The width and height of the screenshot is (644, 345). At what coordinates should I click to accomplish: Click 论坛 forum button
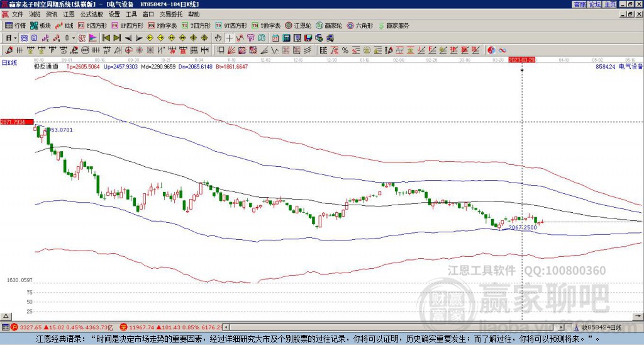[595, 4]
